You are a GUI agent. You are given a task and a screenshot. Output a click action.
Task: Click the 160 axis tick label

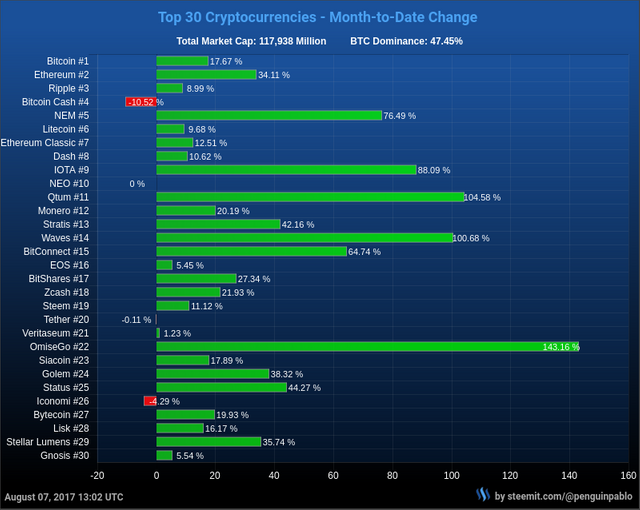coord(629,476)
